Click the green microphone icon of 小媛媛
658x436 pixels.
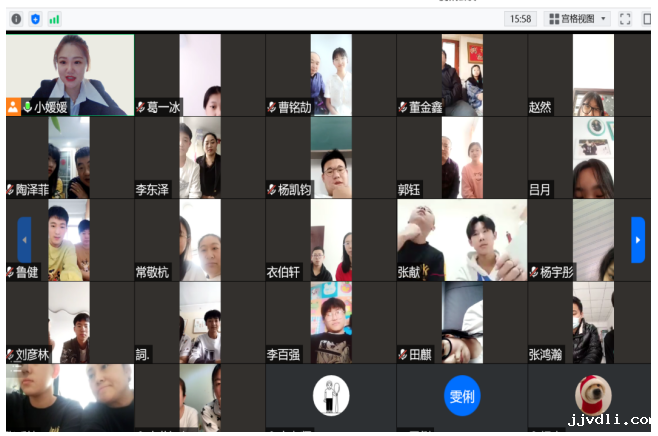(x=27, y=106)
